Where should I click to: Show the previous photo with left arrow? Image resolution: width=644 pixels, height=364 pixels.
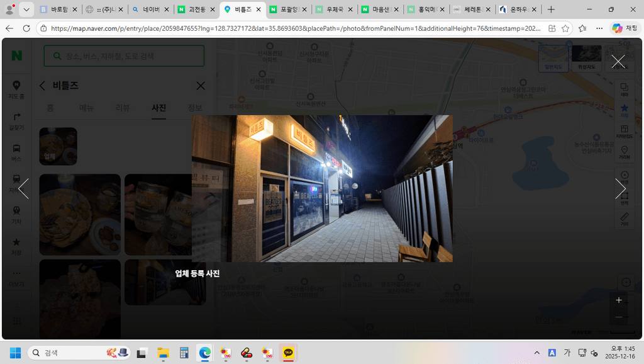pyautogui.click(x=24, y=189)
